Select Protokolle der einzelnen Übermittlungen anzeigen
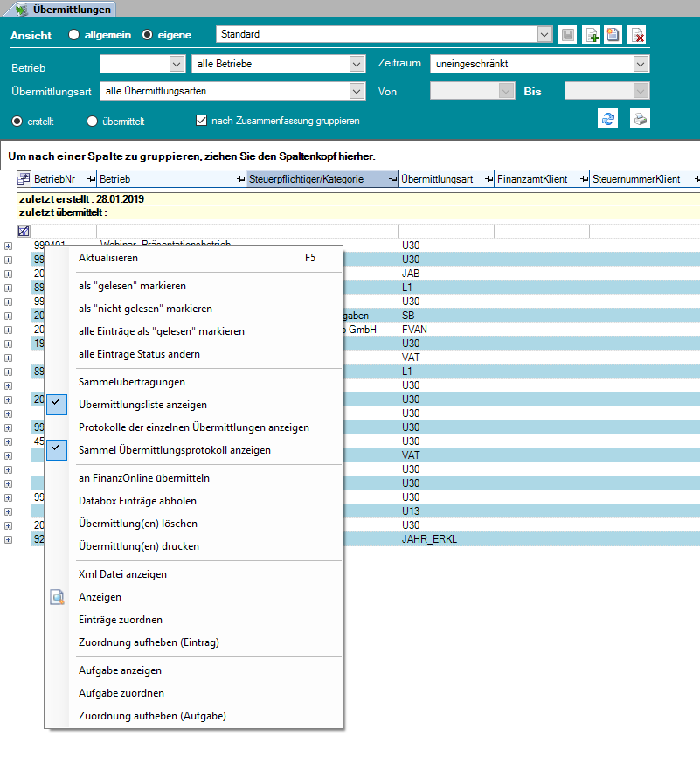This screenshot has height=764, width=700. click(193, 427)
